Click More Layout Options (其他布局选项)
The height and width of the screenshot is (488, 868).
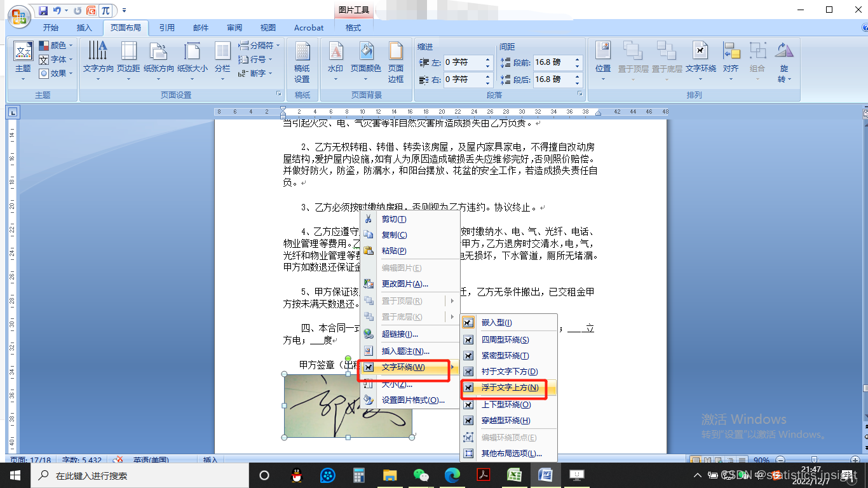click(x=508, y=454)
